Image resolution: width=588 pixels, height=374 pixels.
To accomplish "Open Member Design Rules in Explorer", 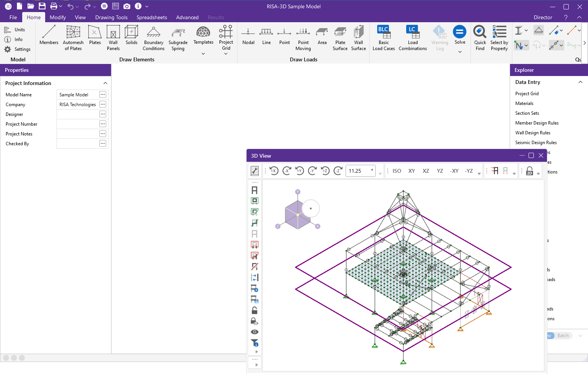I will (x=537, y=123).
